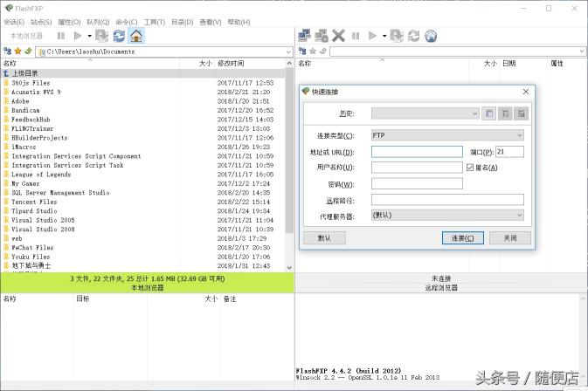Open the 查看(V) menu
The image size is (588, 391).
tap(211, 22)
